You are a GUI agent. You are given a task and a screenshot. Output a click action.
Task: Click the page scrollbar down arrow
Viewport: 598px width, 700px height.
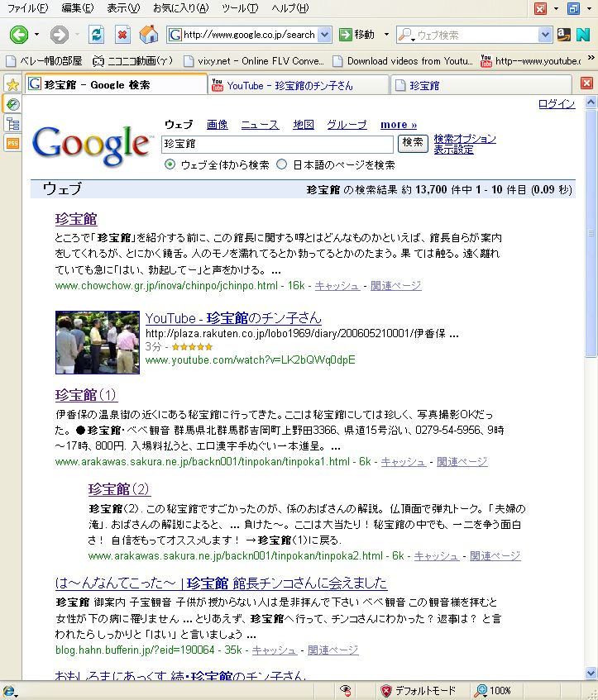[591, 673]
